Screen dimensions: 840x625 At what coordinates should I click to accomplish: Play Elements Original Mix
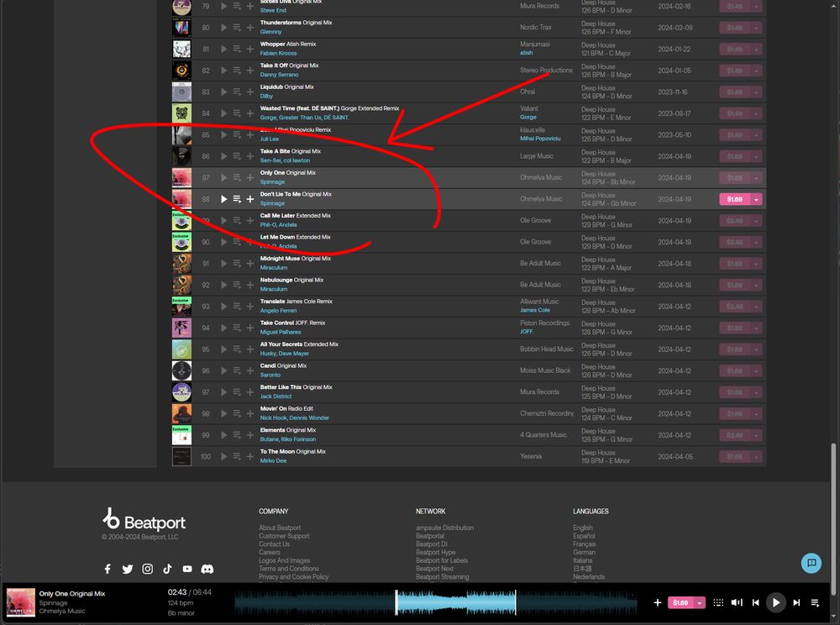(x=224, y=435)
